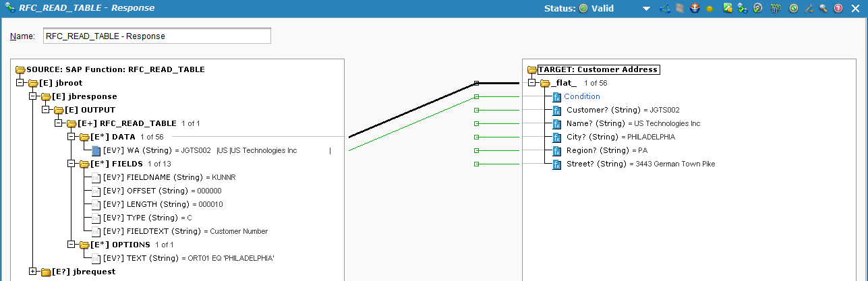Screen dimensions: 868x281
Task: Click the green circular refresh icon
Action: (794, 9)
